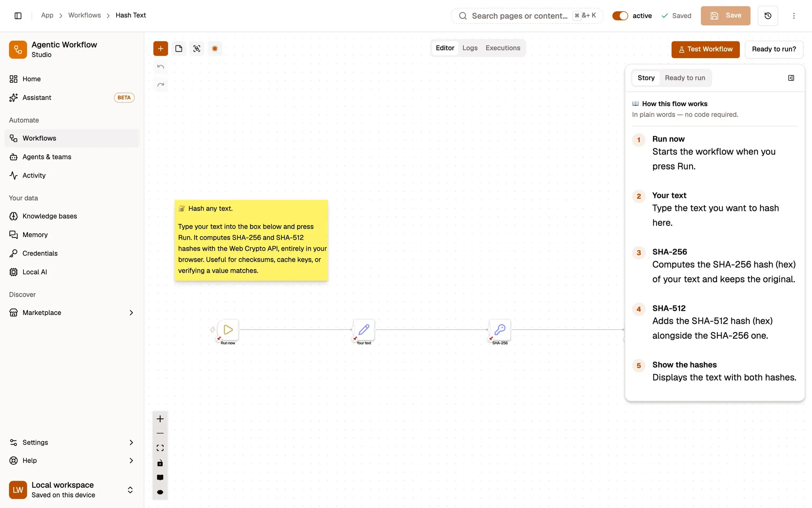The width and height of the screenshot is (812, 508).
Task: Switch to the Editor tab
Action: pyautogui.click(x=445, y=48)
